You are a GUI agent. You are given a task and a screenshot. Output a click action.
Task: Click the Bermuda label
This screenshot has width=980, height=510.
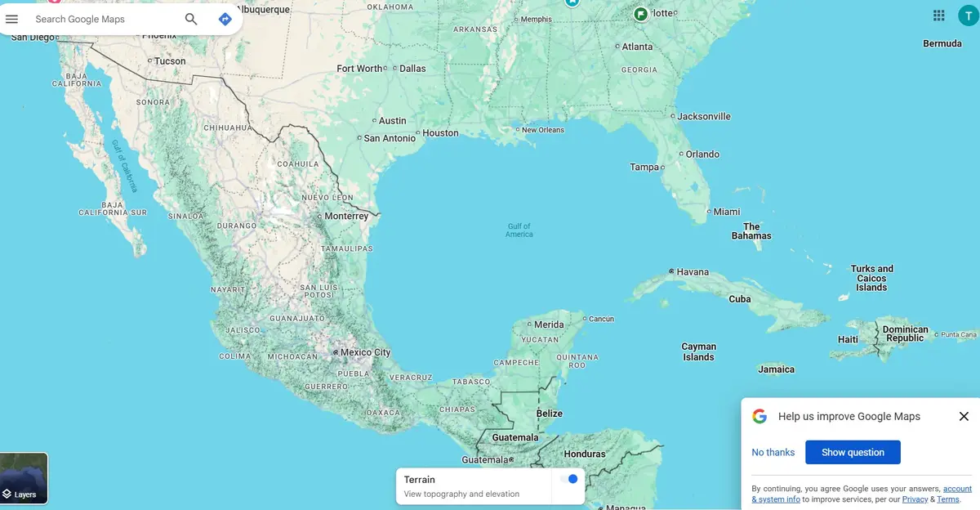click(x=942, y=43)
